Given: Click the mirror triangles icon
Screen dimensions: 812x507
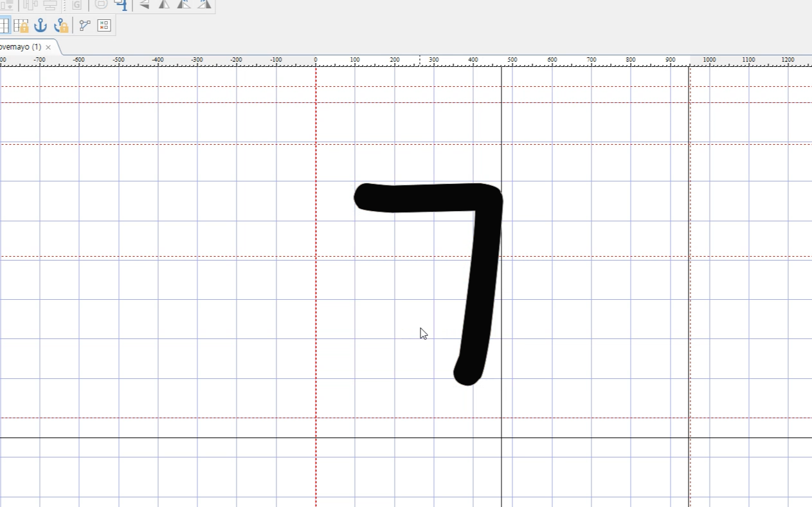Looking at the screenshot, I should (x=165, y=5).
